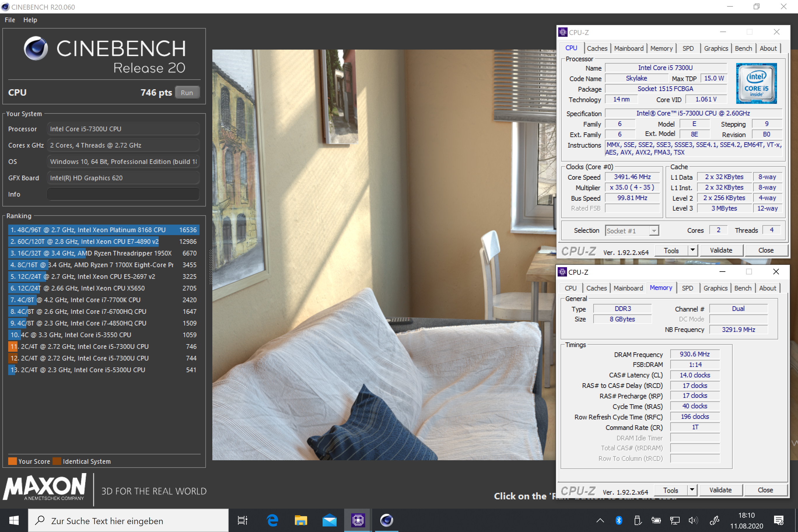This screenshot has height=532, width=798.
Task: Switch to SPD tab in lower CPU-Z
Action: tap(687, 288)
